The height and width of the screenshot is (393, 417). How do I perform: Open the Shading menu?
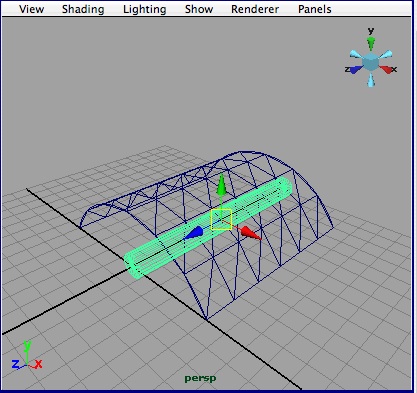pyautogui.click(x=83, y=9)
